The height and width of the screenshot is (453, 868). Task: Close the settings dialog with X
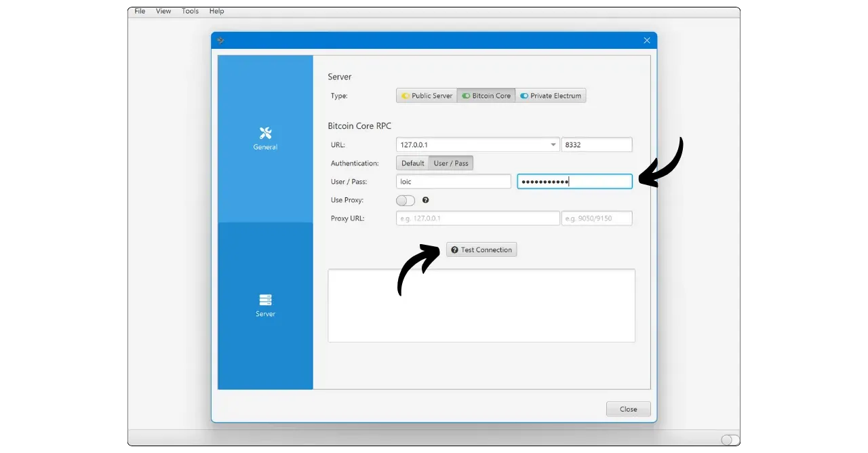coord(646,41)
